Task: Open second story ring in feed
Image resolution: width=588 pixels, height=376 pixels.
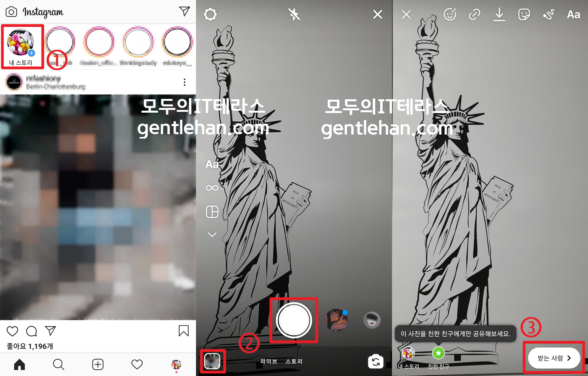Action: coord(60,42)
